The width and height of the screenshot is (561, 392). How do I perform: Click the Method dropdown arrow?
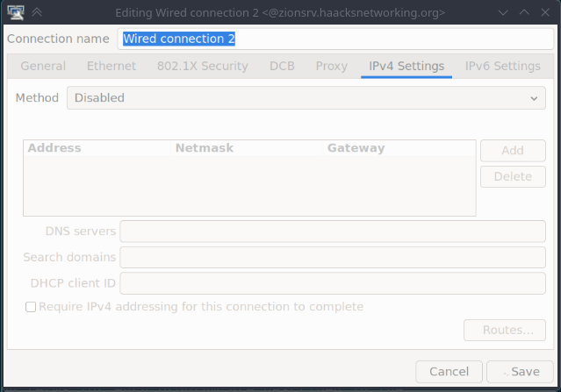[534, 98]
